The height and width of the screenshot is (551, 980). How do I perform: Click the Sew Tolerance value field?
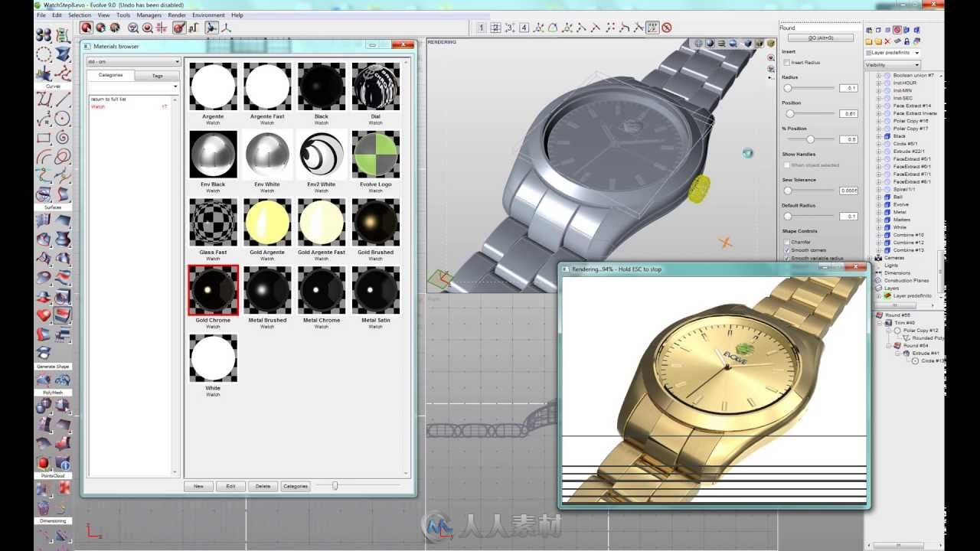(848, 191)
